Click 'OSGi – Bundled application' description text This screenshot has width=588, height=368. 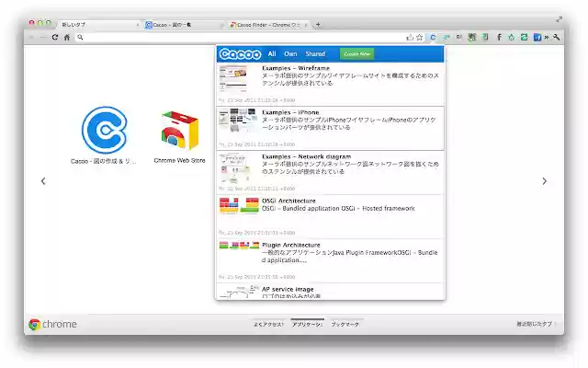pos(338,209)
